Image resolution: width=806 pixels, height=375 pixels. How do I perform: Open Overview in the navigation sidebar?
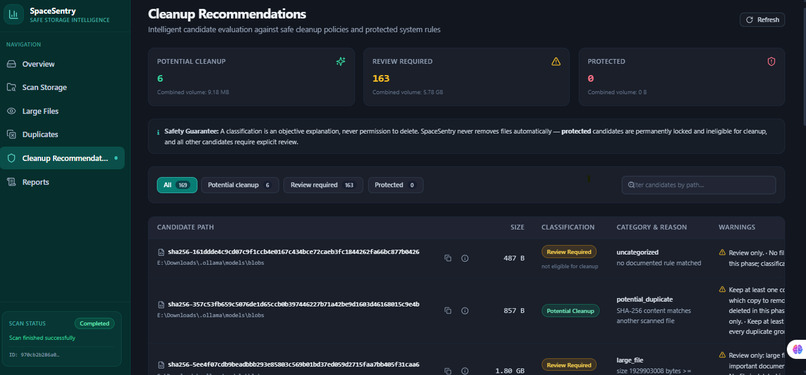click(62, 64)
